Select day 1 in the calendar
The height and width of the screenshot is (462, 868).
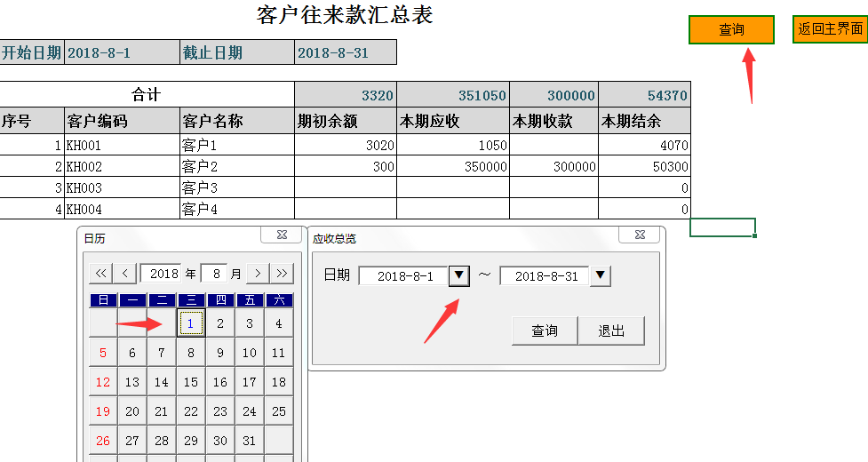pos(191,323)
